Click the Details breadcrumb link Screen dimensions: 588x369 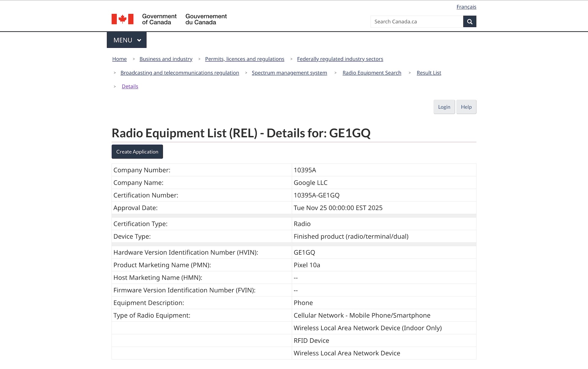pos(130,86)
